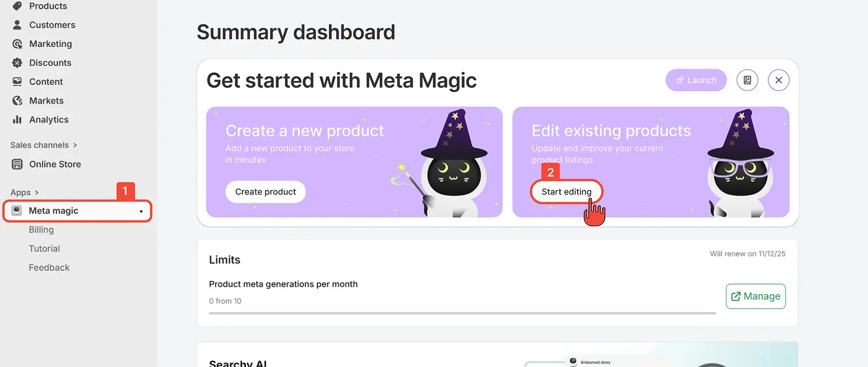This screenshot has width=868, height=367.
Task: Open Discounts via the badge icon
Action: point(17,62)
